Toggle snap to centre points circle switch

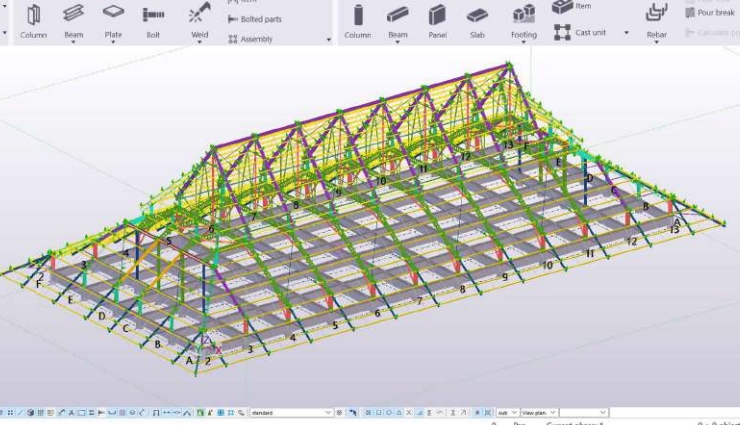389,413
